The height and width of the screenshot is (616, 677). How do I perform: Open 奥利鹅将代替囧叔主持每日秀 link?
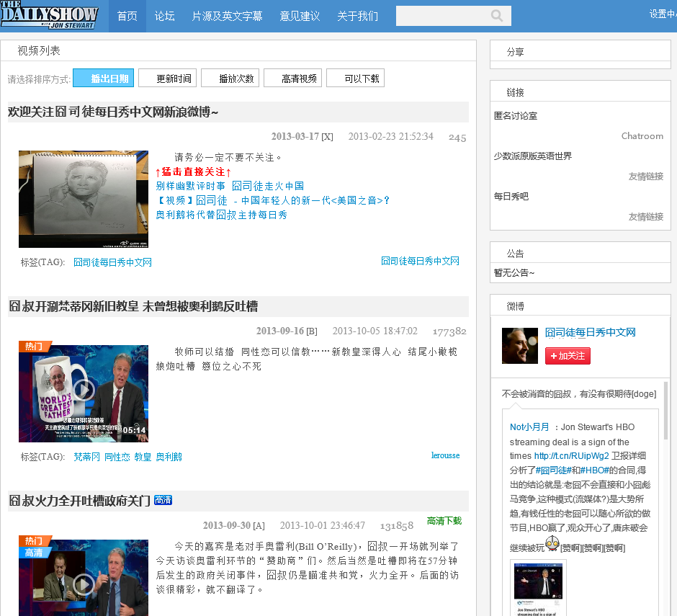pyautogui.click(x=222, y=215)
